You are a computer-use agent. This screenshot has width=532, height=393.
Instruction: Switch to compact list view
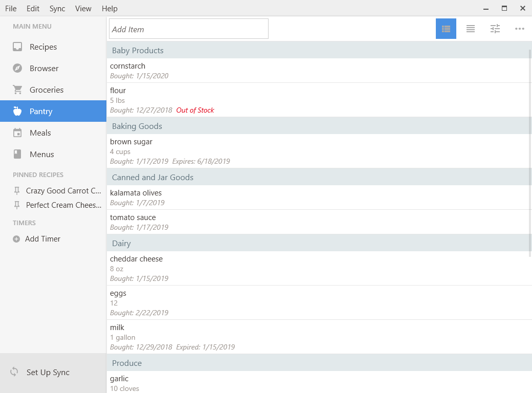coord(470,29)
